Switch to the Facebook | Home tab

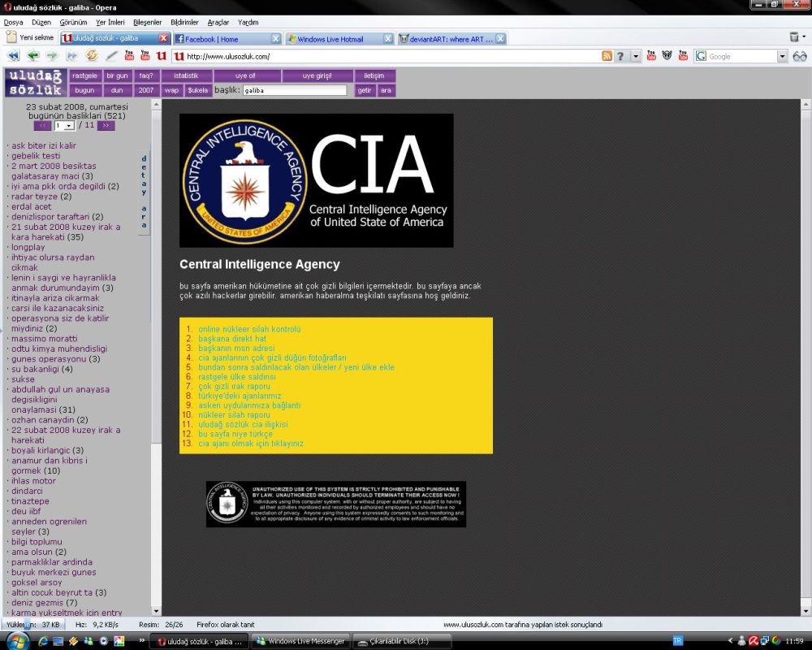(227, 38)
